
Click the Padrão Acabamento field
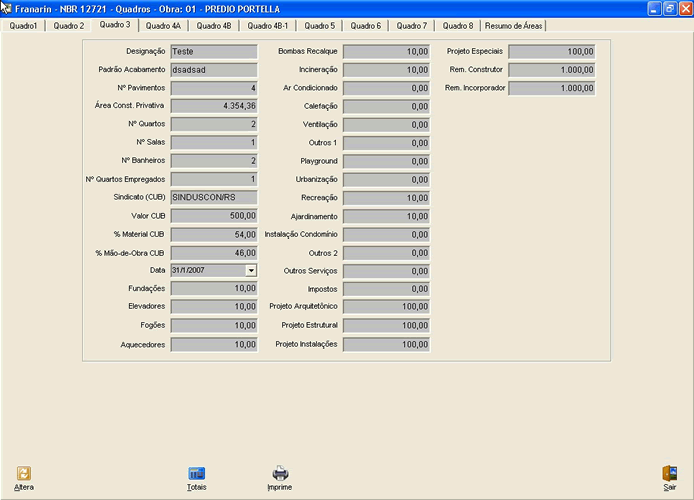coord(214,70)
